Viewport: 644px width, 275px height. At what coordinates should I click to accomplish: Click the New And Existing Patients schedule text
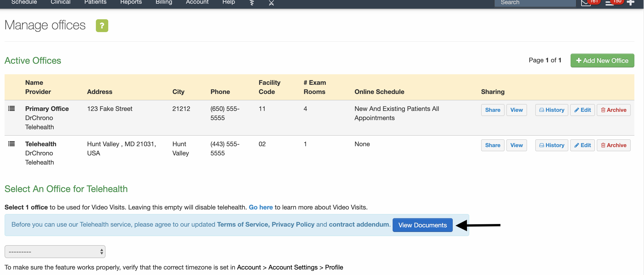[x=397, y=113]
